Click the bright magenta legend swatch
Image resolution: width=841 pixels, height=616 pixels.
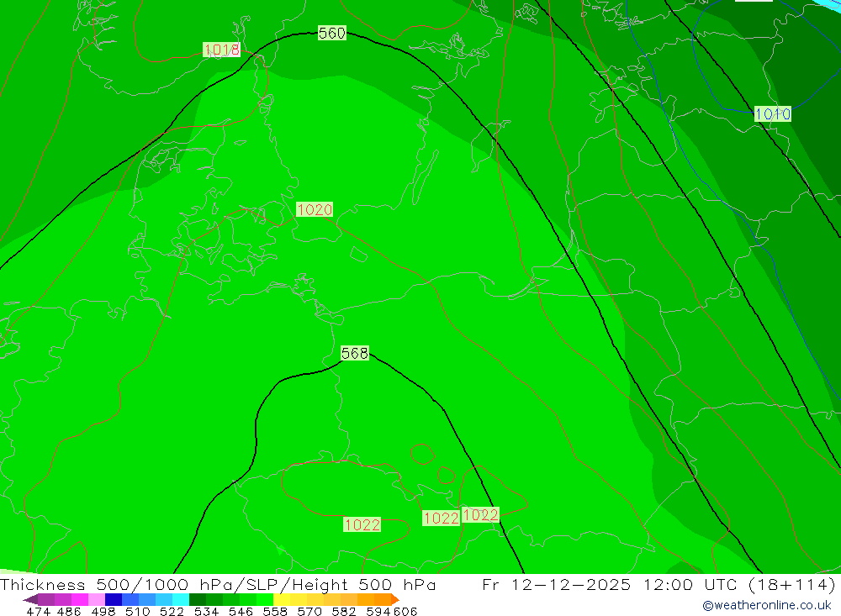click(79, 599)
